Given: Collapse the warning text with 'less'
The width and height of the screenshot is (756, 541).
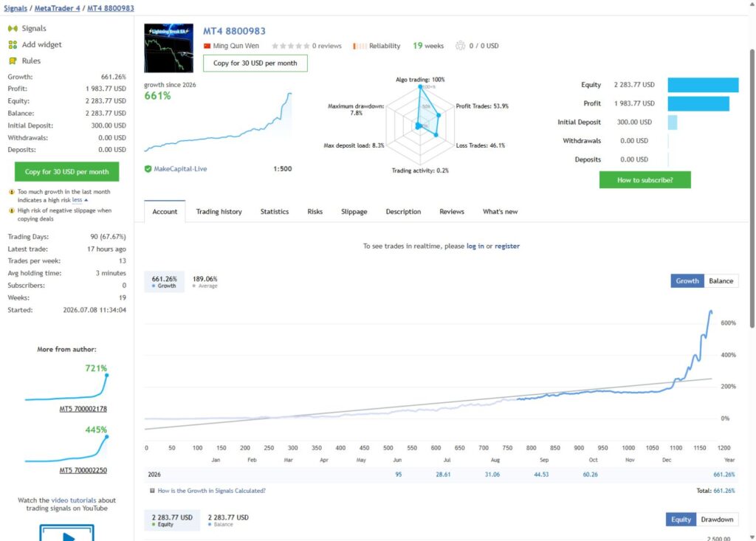Looking at the screenshot, I should (80, 199).
